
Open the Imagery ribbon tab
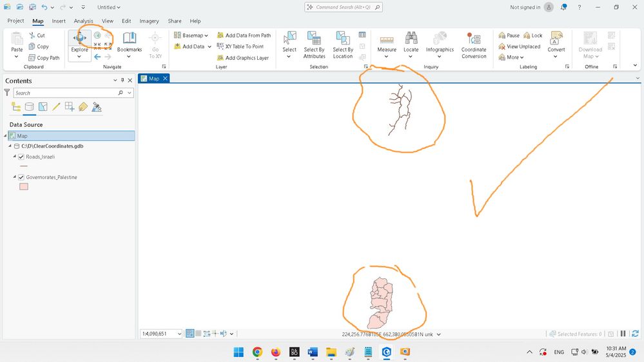(149, 21)
